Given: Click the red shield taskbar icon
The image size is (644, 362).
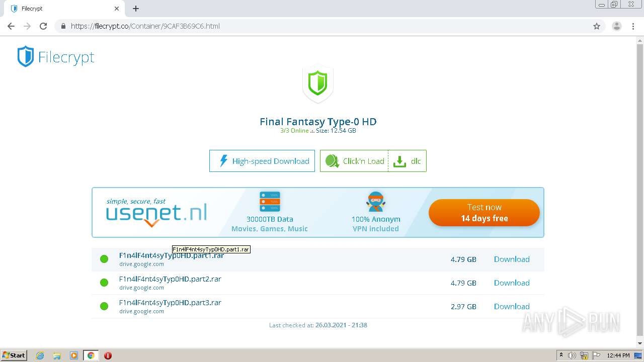Looking at the screenshot, I should click(108, 355).
